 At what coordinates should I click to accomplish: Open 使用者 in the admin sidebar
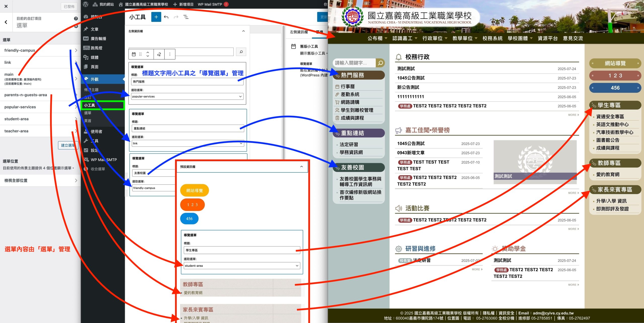click(96, 131)
